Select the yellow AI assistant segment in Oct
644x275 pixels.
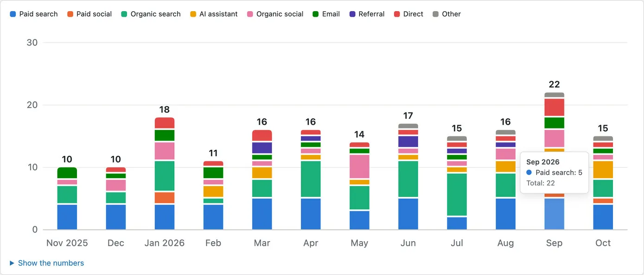(603, 170)
